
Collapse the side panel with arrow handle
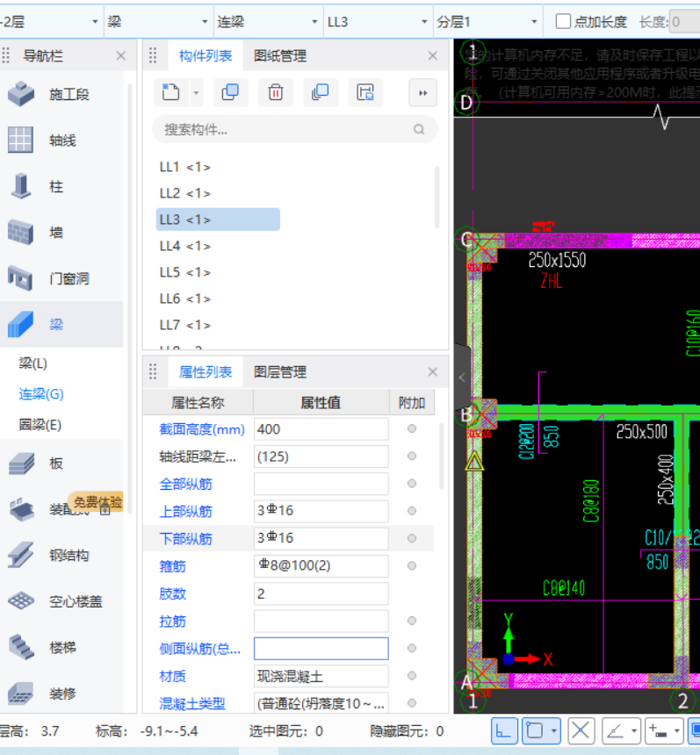(x=462, y=377)
